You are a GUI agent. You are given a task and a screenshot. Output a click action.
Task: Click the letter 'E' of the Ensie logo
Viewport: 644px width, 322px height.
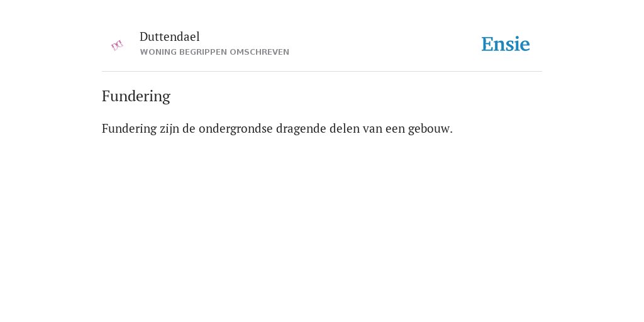(487, 45)
